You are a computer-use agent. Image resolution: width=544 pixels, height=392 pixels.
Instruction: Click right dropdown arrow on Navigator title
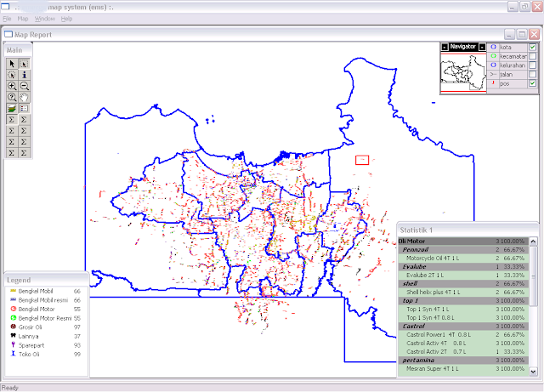481,47
